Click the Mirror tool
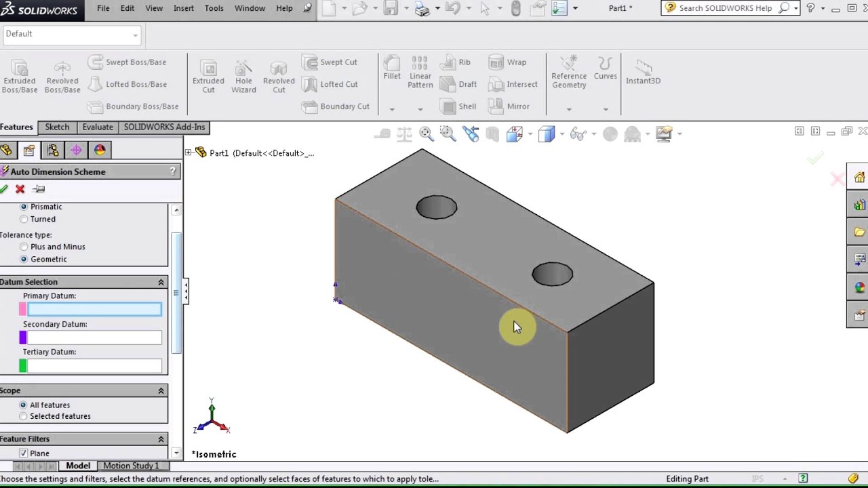This screenshot has height=488, width=868. coord(509,106)
